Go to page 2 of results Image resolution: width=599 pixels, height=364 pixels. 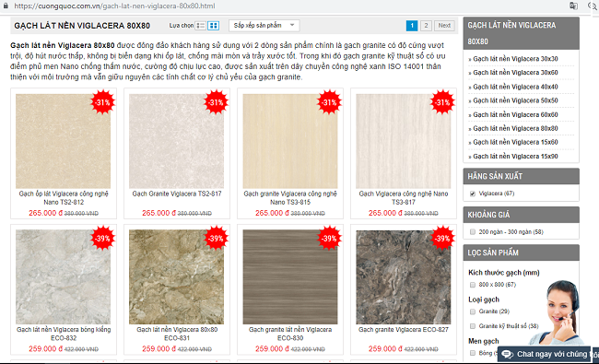coord(426,26)
